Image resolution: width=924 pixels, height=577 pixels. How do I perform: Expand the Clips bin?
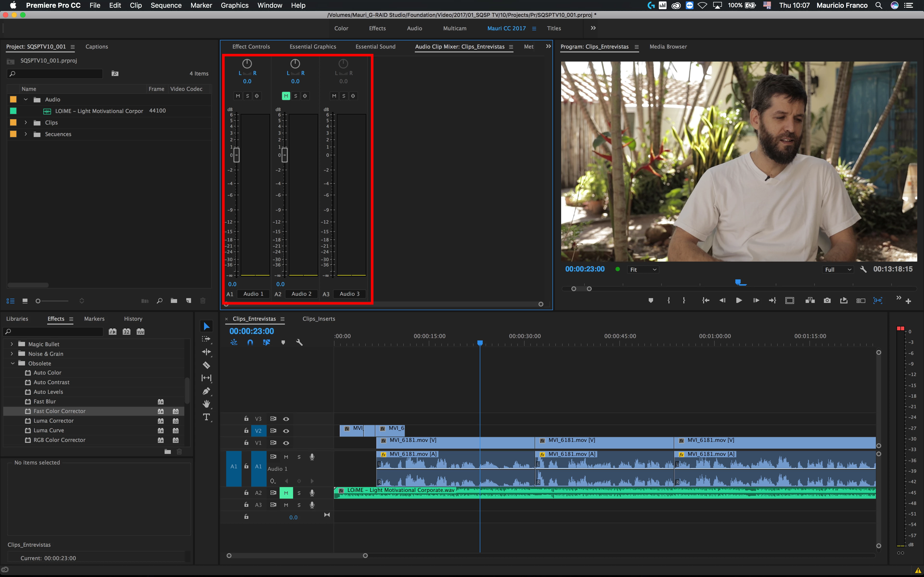pos(26,123)
